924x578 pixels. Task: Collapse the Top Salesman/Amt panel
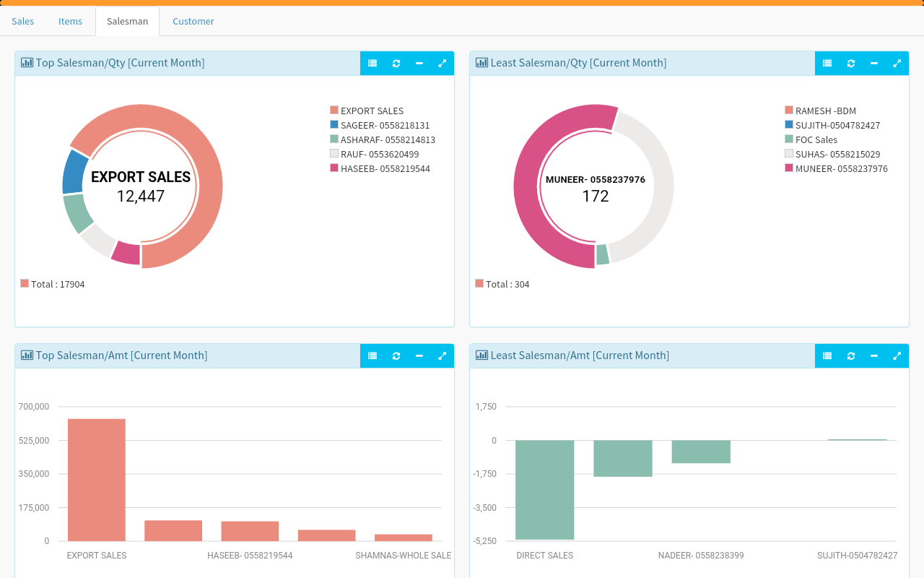(x=419, y=356)
